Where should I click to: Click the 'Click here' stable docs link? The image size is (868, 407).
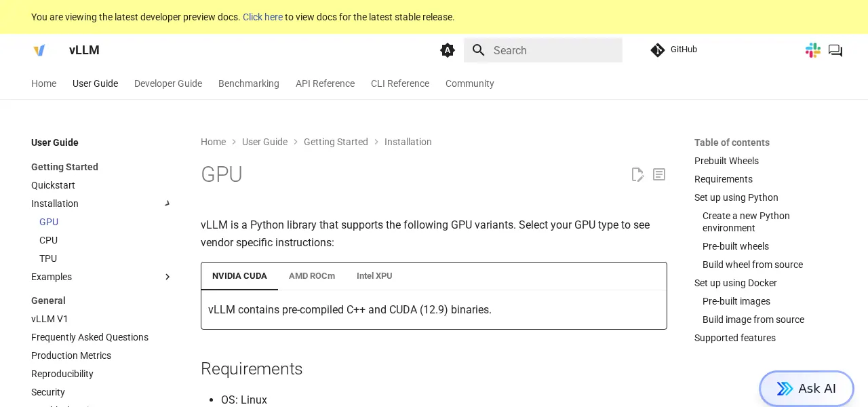[262, 17]
